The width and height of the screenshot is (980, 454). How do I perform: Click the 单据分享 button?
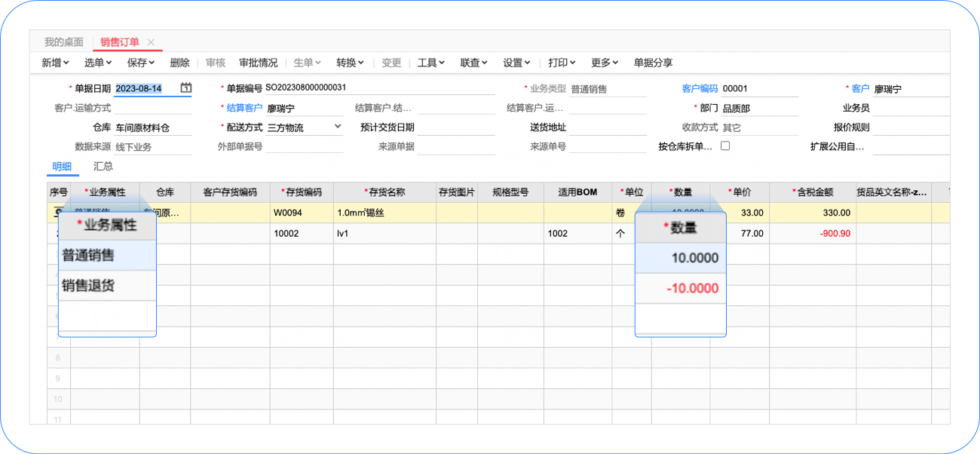(x=653, y=63)
